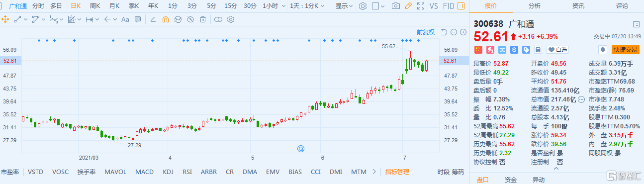Click the trash can delete drawings icon

(203, 19)
